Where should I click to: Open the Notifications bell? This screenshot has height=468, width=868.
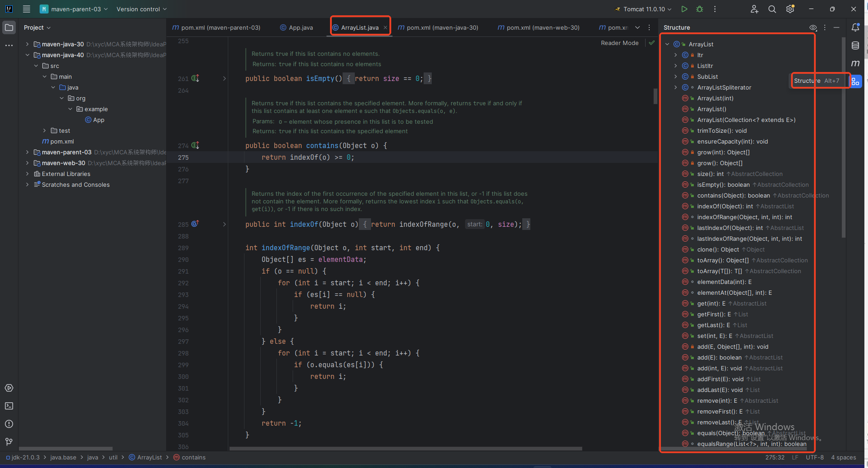855,27
